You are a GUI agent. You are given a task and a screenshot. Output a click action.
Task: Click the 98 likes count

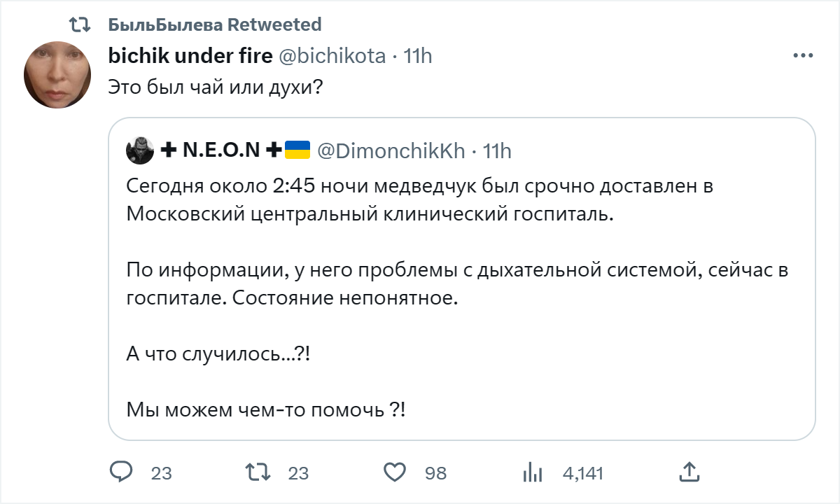point(435,473)
